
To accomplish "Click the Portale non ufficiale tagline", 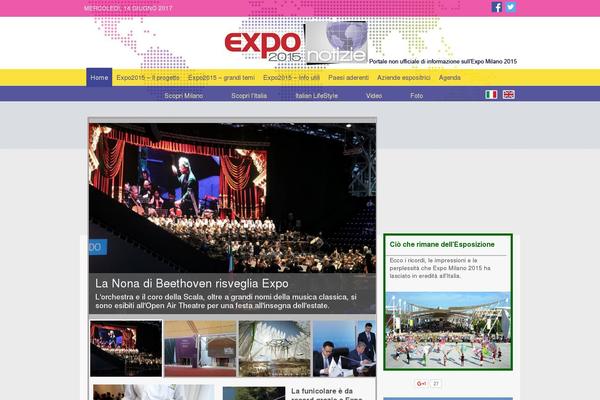I will (x=443, y=61).
